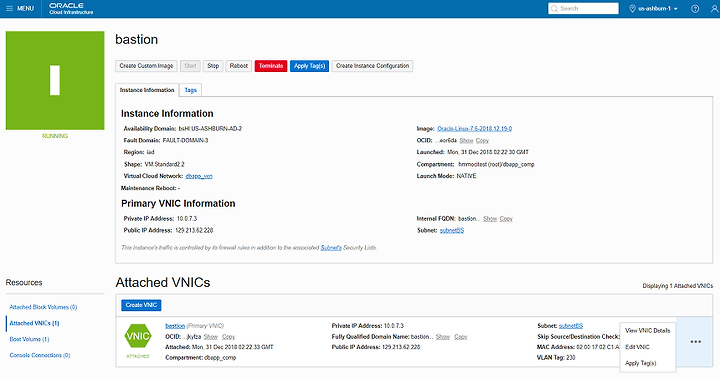
Task: Click the help question mark icon
Action: click(x=695, y=9)
